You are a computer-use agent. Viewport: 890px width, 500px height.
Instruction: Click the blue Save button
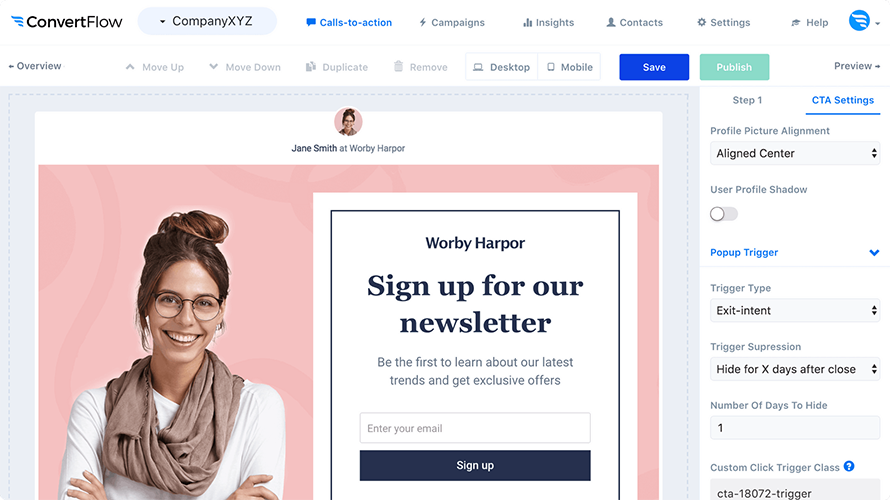(654, 67)
